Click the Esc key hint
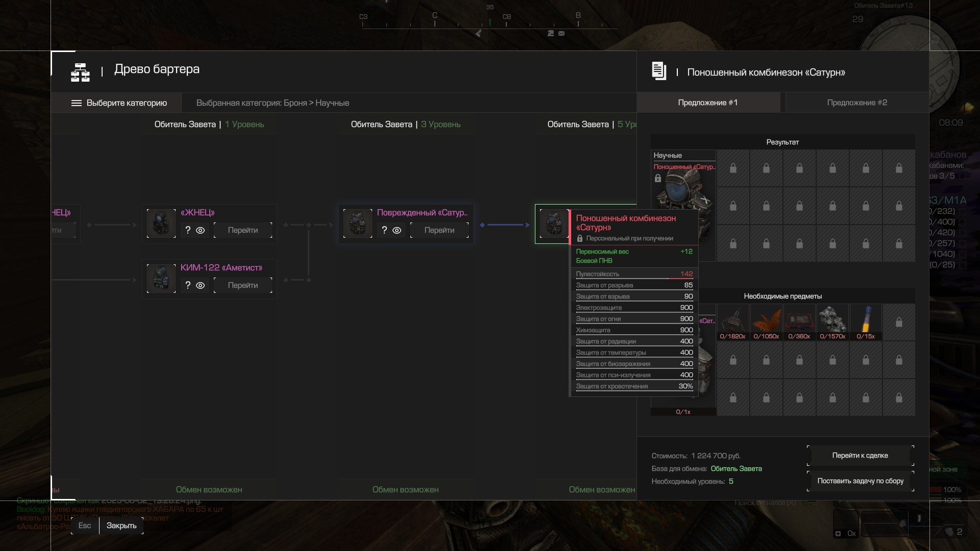Image resolution: width=980 pixels, height=551 pixels. [85, 525]
